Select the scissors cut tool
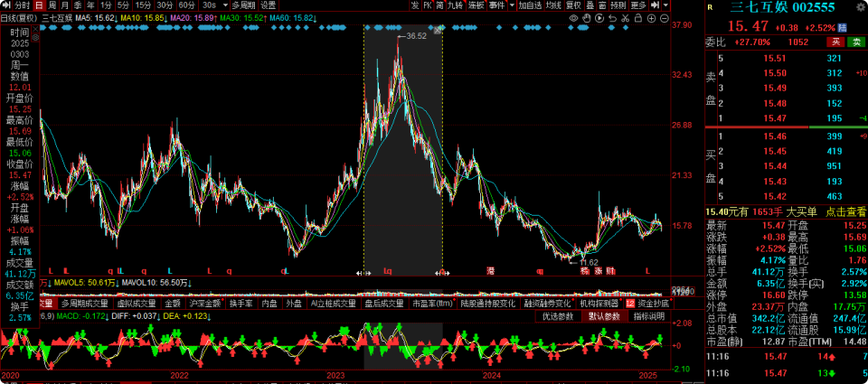The height and width of the screenshot is (384, 868). click(625, 18)
